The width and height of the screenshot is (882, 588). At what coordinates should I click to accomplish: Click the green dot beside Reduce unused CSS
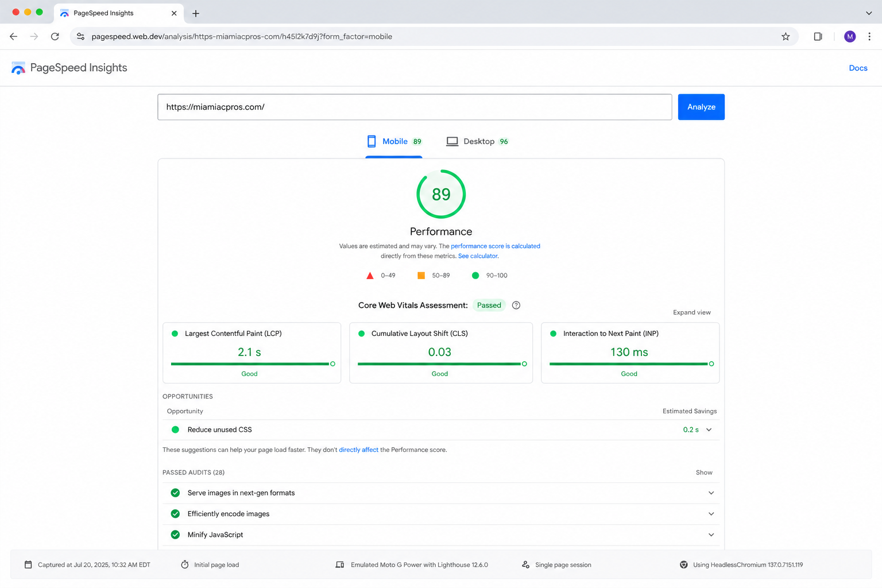(175, 430)
